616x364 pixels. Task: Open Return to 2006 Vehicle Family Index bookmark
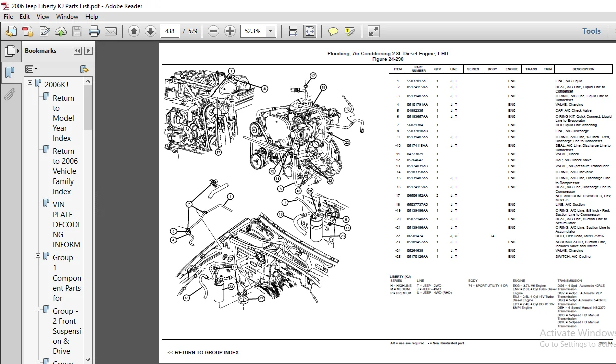coord(65,171)
